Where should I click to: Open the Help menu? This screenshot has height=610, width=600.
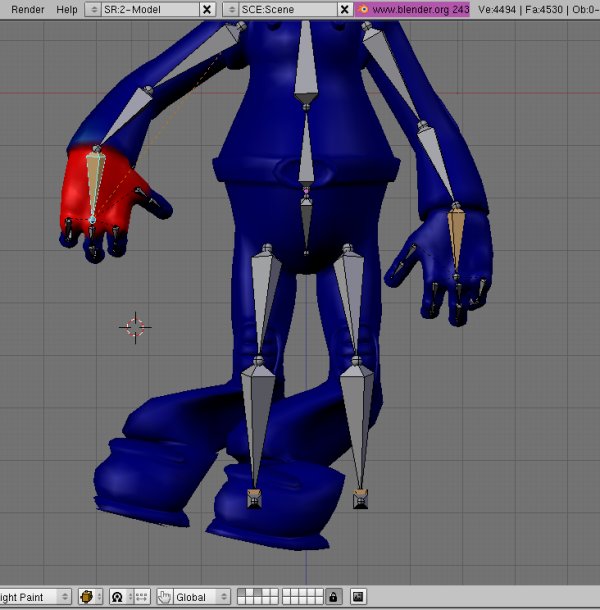(67, 9)
